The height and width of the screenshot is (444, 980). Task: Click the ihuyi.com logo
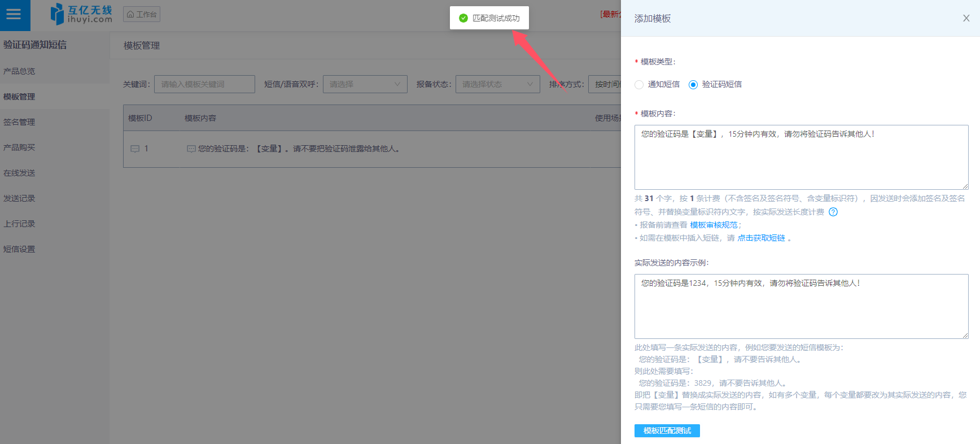(81, 14)
